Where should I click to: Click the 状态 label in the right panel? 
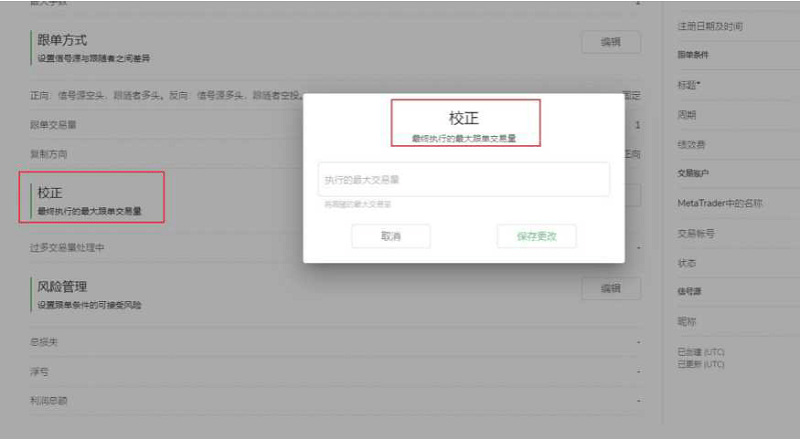click(x=687, y=263)
